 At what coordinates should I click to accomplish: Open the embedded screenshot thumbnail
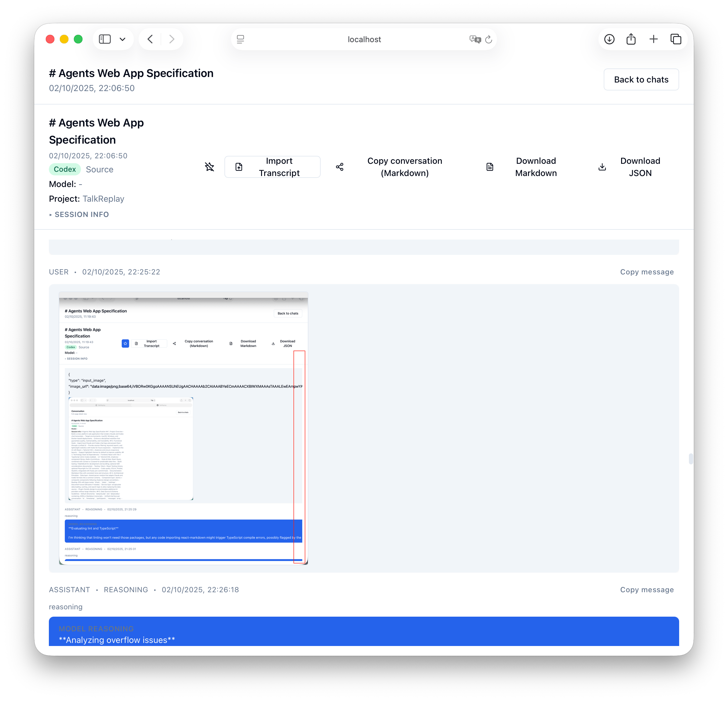[x=184, y=428]
